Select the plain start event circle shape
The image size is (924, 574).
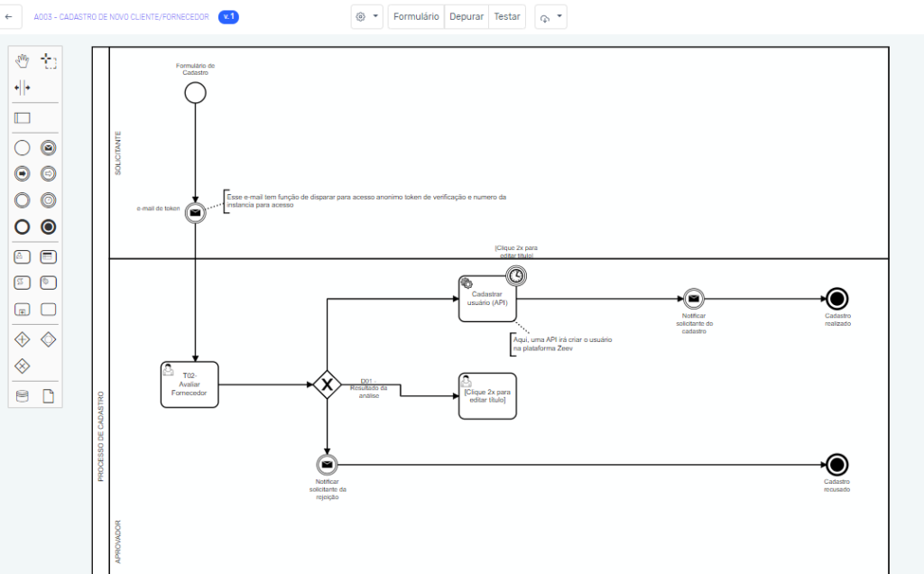[x=22, y=147]
